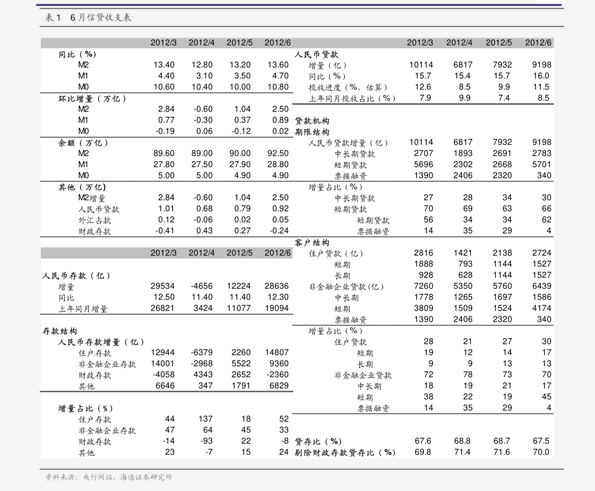Click the 存款结构 section label
Screen dimensions: 595x491
[59, 331]
